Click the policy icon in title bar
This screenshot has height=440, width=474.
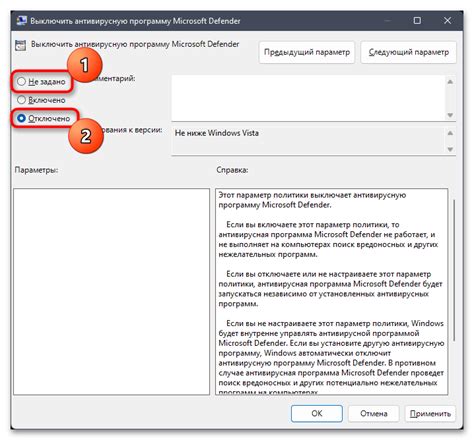click(x=22, y=21)
